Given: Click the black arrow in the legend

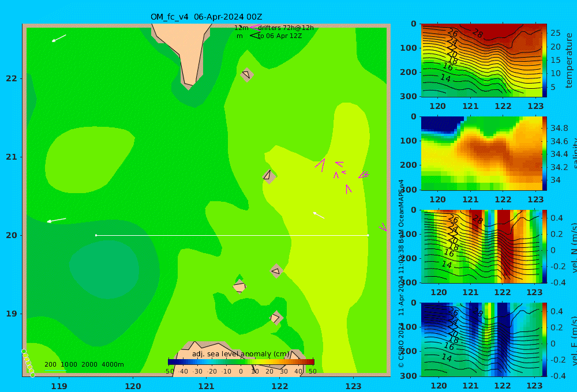Looking at the screenshot, I should (254, 36).
